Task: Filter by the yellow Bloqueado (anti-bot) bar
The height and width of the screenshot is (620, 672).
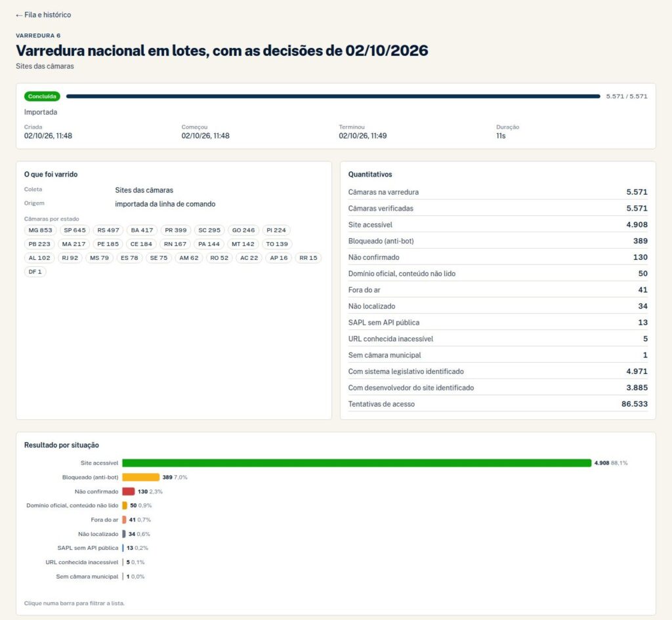Action: [x=140, y=477]
